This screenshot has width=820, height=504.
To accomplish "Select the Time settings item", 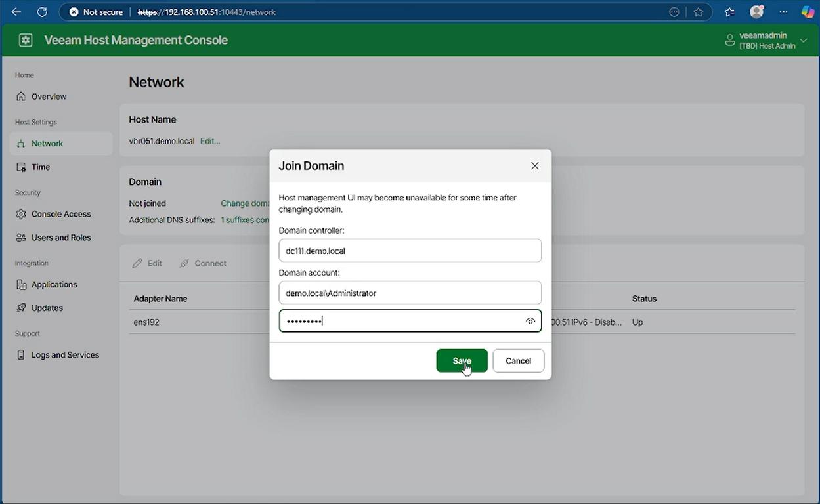I will [x=41, y=167].
